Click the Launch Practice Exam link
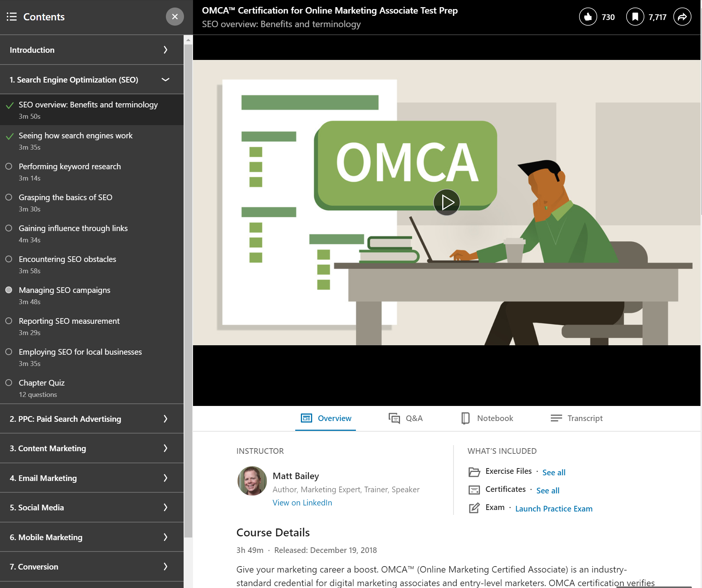Image resolution: width=702 pixels, height=588 pixels. click(x=553, y=508)
